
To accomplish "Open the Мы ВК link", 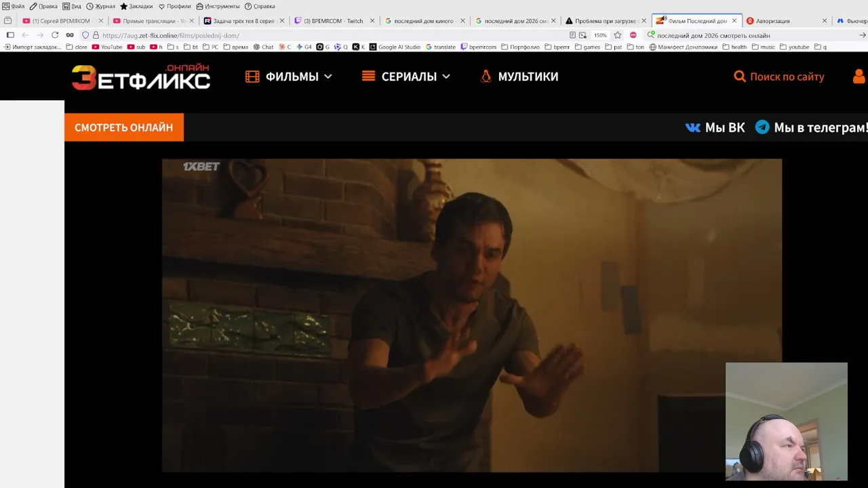I will pos(715,127).
